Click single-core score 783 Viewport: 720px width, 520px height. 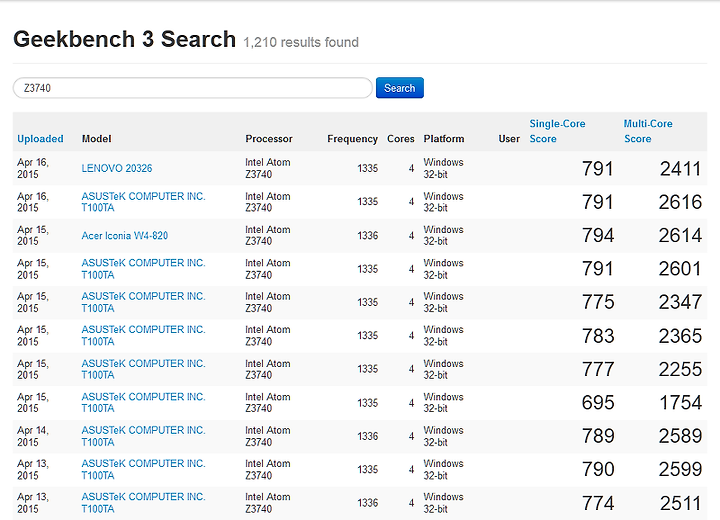point(598,336)
